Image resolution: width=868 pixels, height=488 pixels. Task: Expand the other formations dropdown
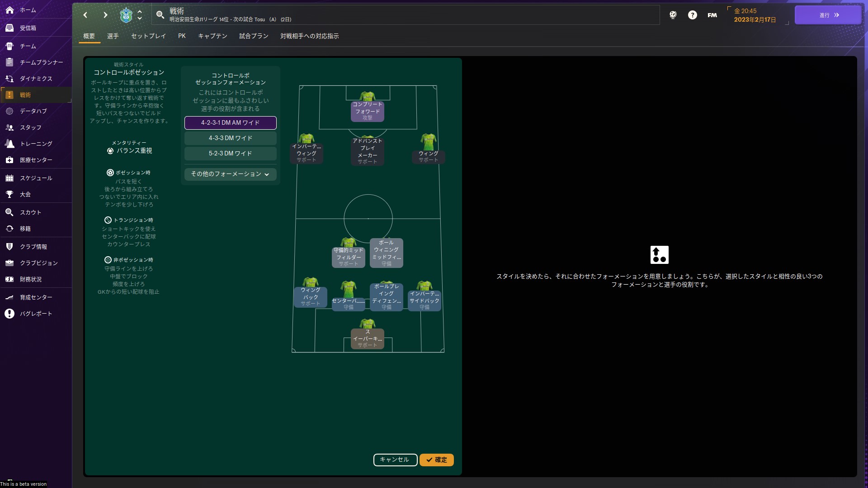click(230, 174)
